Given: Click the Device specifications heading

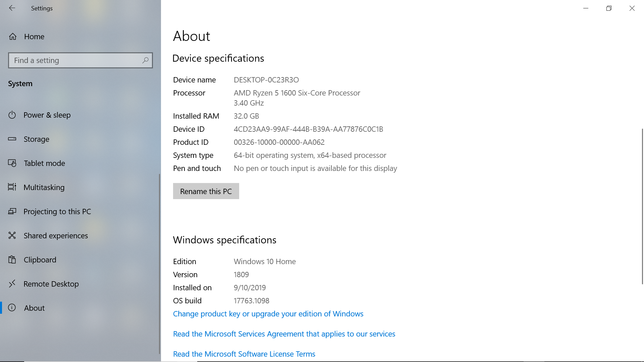Looking at the screenshot, I should [x=218, y=58].
